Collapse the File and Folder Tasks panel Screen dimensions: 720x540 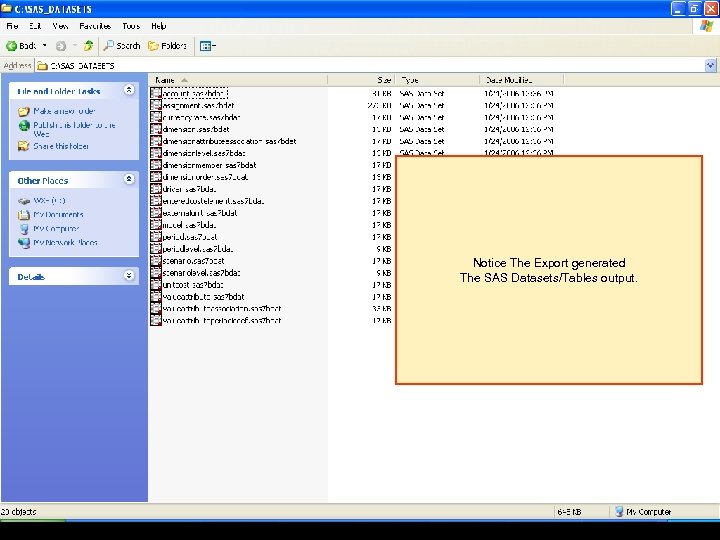[x=129, y=90]
